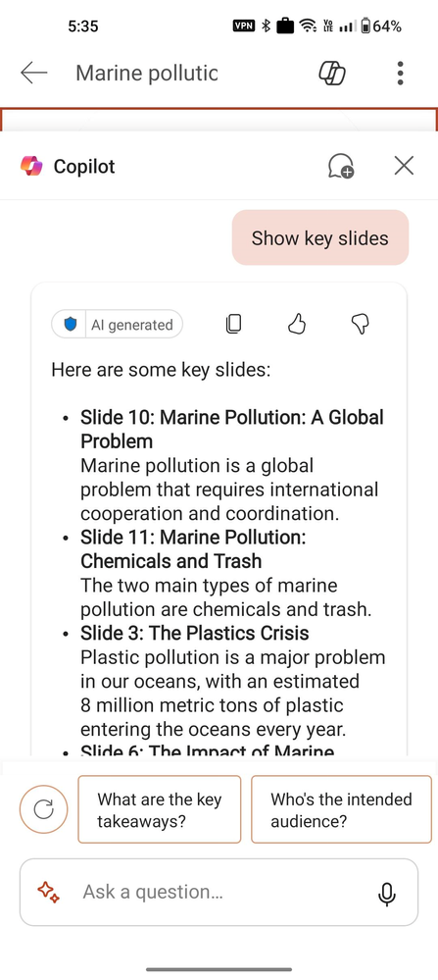
Task: Tap the Marine pollution document title
Action: pyautogui.click(x=147, y=74)
